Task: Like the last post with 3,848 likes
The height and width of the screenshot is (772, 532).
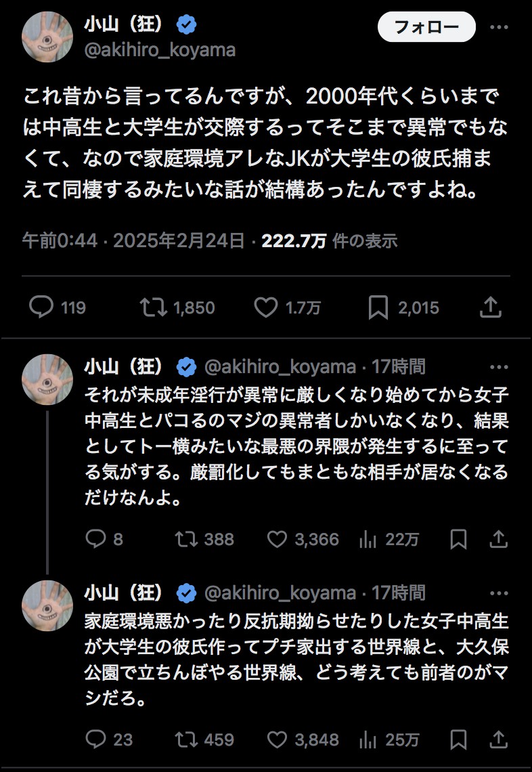Action: tap(277, 739)
